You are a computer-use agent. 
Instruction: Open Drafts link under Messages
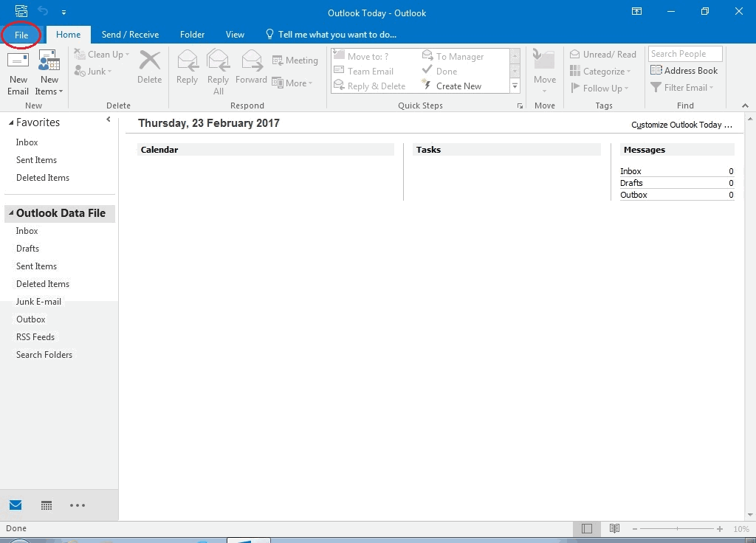point(632,183)
